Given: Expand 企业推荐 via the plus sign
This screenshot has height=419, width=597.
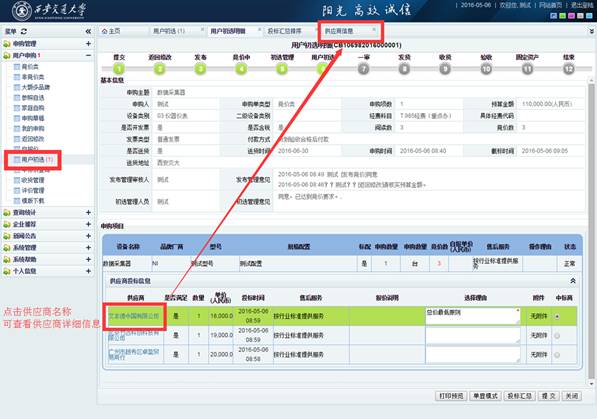Looking at the screenshot, I should click(x=88, y=224).
